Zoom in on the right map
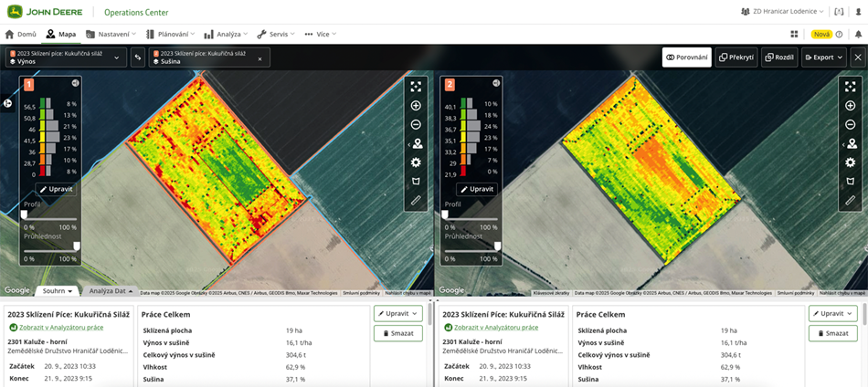 [851, 106]
